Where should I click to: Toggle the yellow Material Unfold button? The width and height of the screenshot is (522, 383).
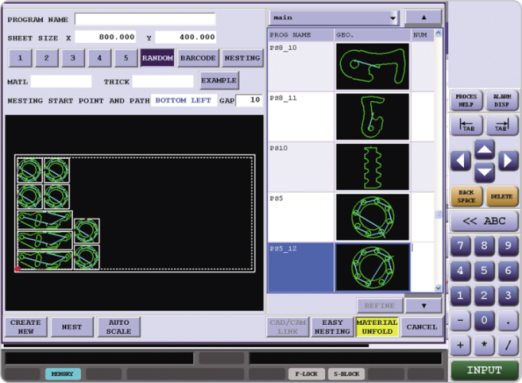point(377,327)
